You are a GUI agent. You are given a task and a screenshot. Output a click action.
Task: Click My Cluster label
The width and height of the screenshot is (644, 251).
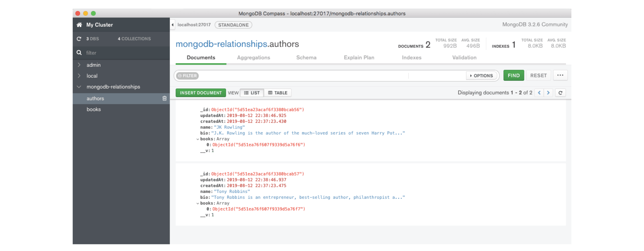point(99,25)
